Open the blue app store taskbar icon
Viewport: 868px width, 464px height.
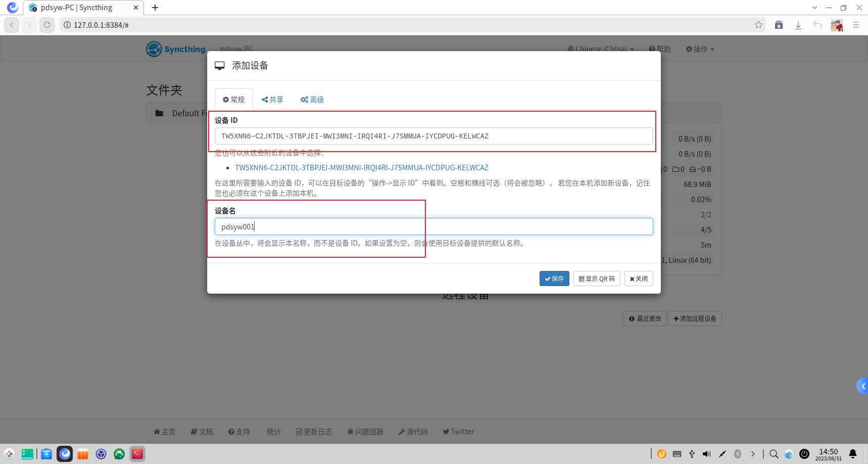[x=46, y=454]
